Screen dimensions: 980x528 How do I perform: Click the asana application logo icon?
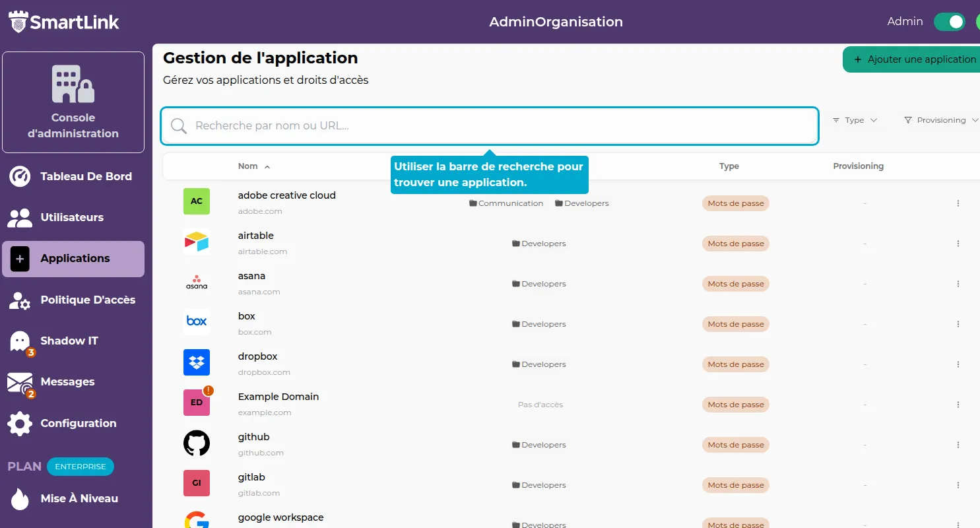tap(196, 282)
